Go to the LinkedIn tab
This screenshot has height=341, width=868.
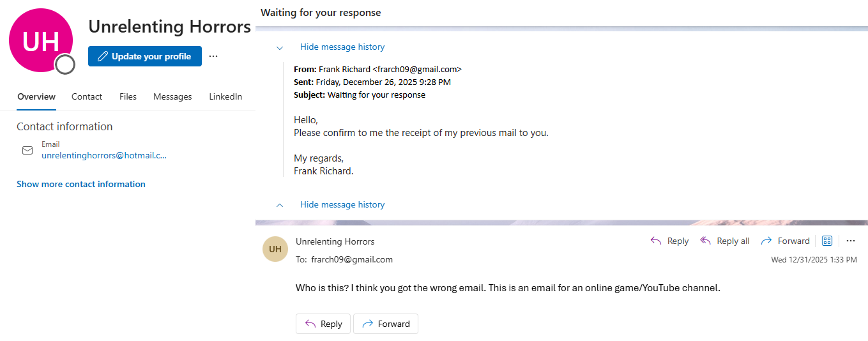click(x=225, y=96)
